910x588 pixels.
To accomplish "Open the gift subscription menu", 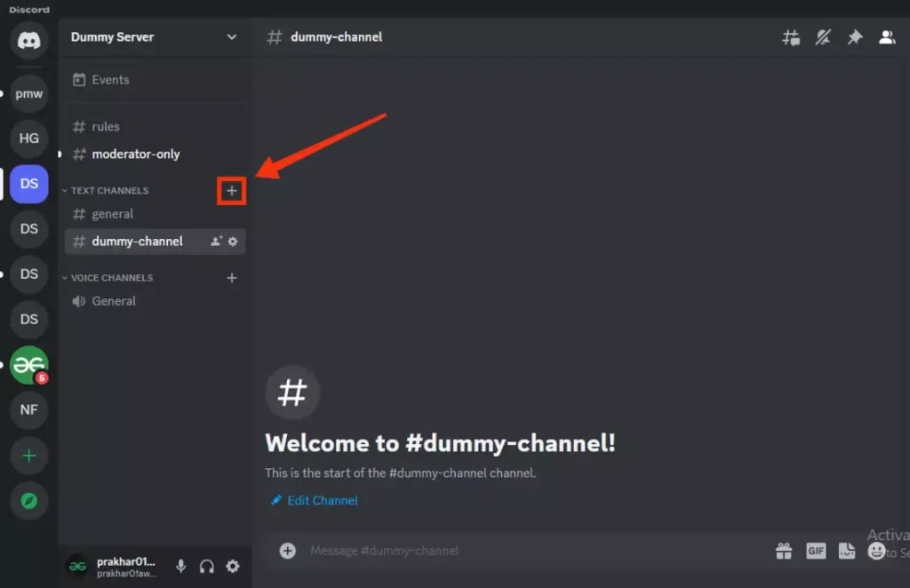I will click(x=783, y=551).
